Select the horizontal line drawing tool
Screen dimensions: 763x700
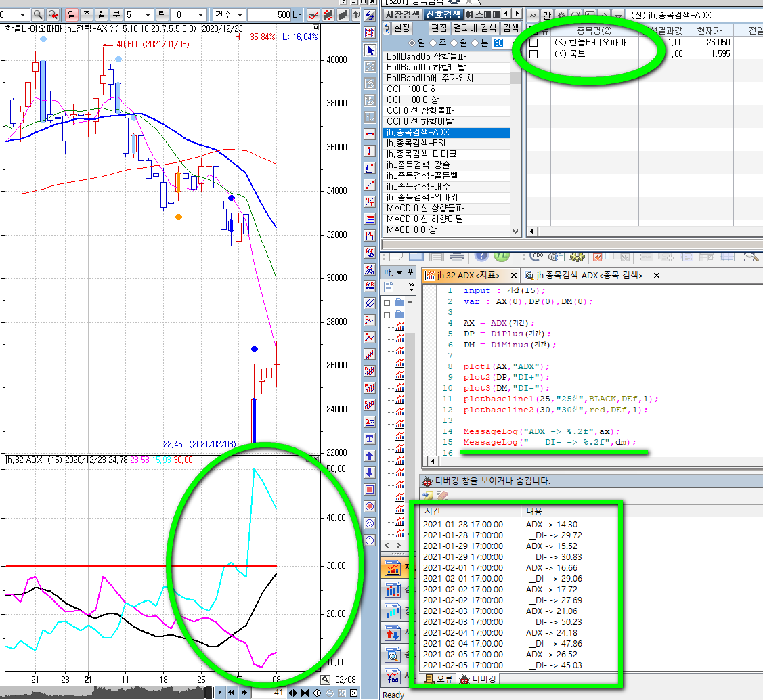[x=370, y=134]
